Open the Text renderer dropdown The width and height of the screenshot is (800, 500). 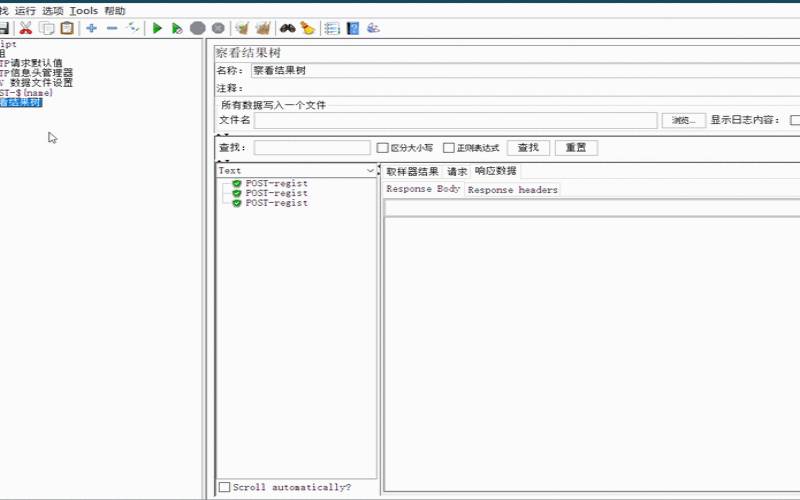pos(296,170)
